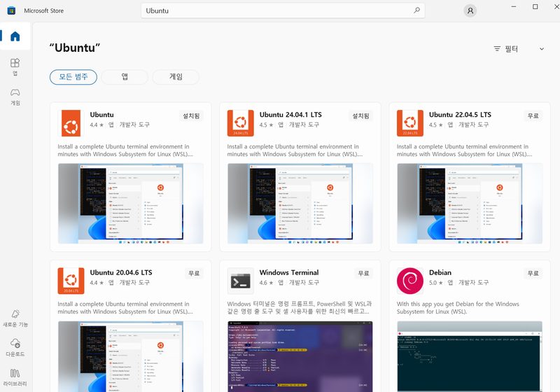Click the "Ubuntu" search results heading
This screenshot has width=560, height=392.
[x=75, y=48]
